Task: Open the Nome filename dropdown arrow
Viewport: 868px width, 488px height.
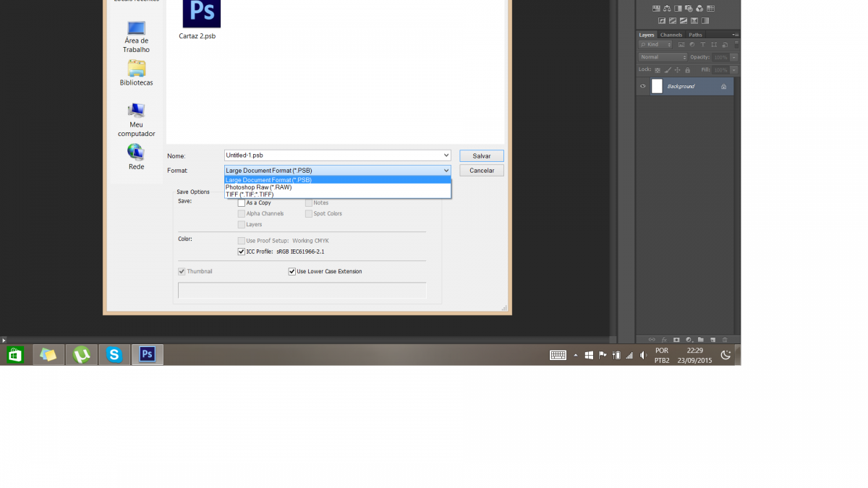Action: pos(446,155)
